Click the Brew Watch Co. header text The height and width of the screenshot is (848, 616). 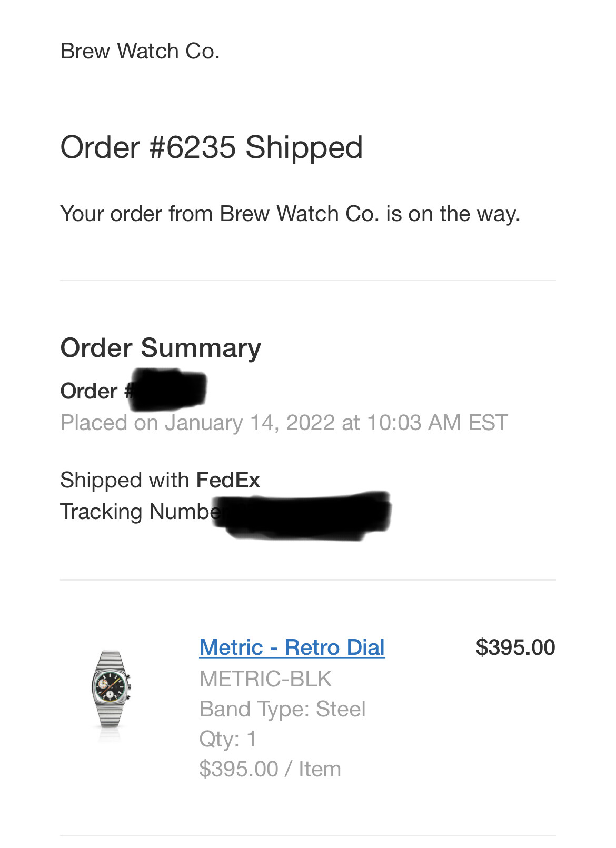[x=140, y=52]
